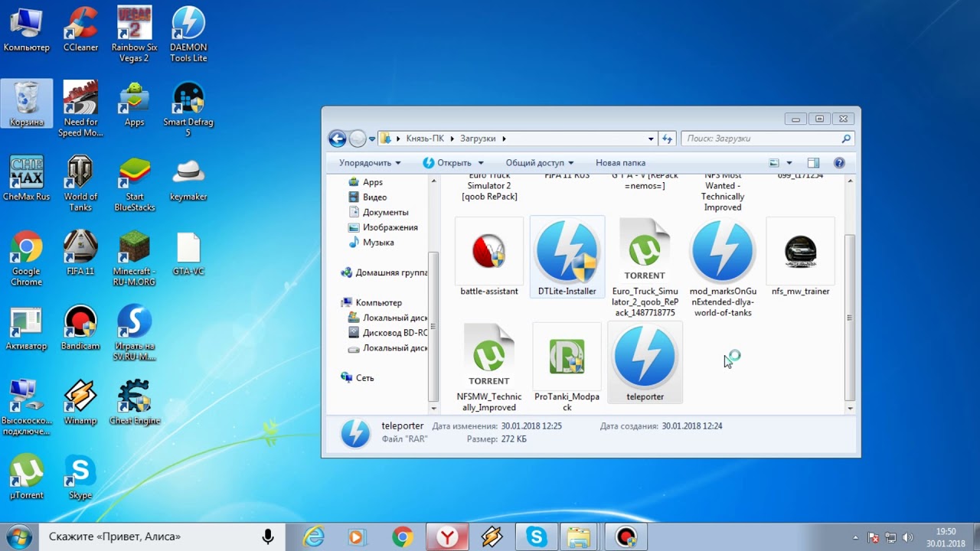Screen dimensions: 980x551
Task: Select the ProTanki_Modpack installer
Action: 567,368
